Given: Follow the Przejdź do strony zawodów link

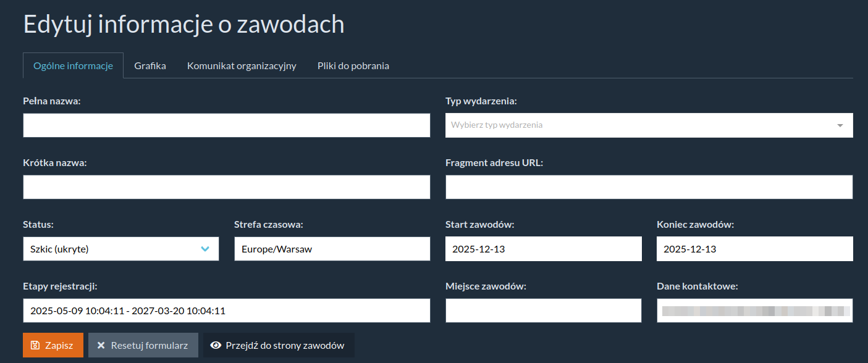Looking at the screenshot, I should pos(279,346).
